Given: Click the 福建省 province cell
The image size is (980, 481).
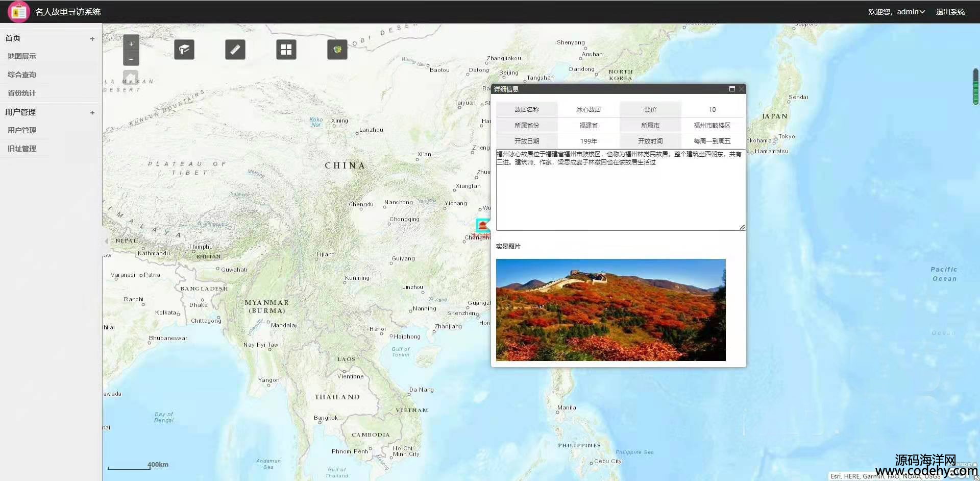Looking at the screenshot, I should click(x=589, y=125).
